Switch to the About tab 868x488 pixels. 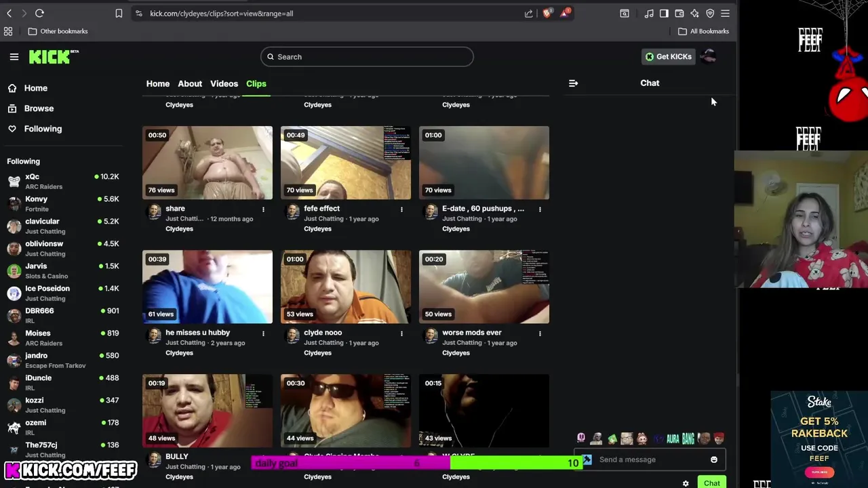[x=190, y=83]
